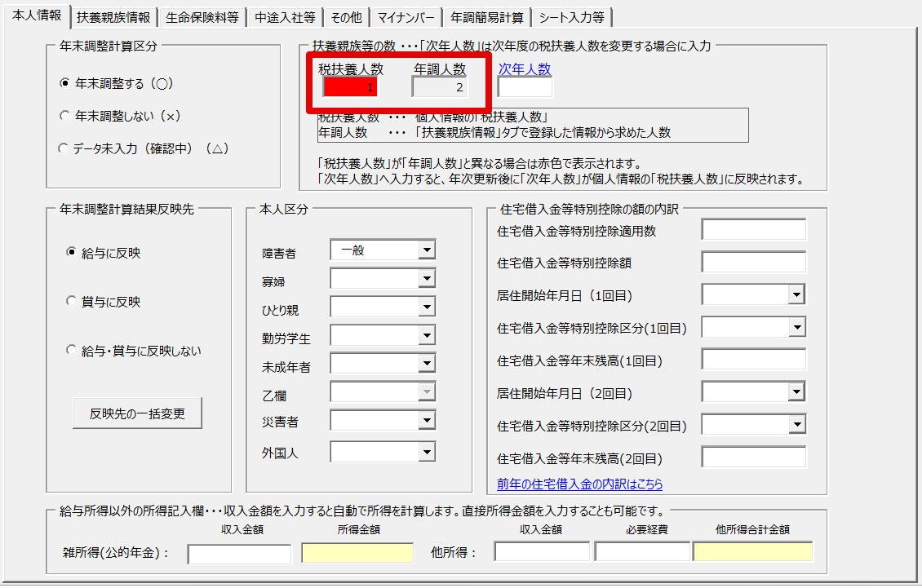Go to the マイナンバー tab
Image resolution: width=922 pixels, height=588 pixels.
coord(407,17)
